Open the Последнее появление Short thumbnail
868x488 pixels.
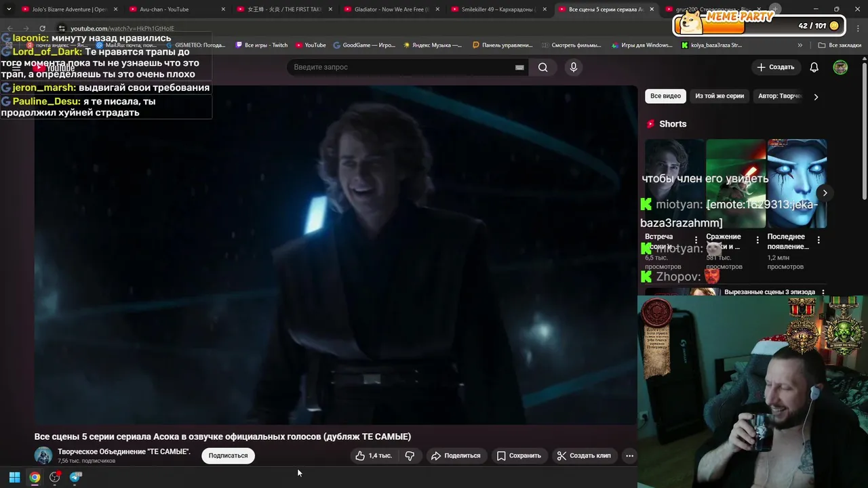click(x=797, y=184)
